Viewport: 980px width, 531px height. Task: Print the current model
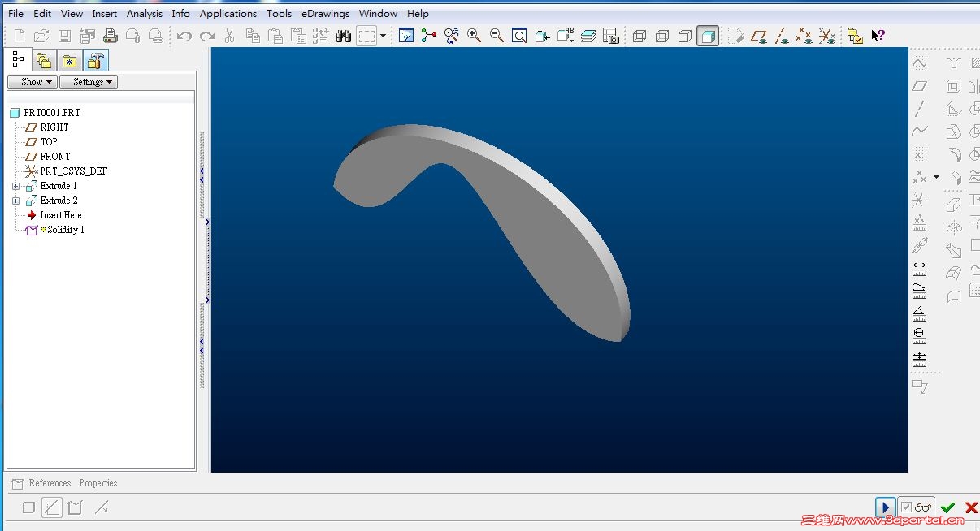[111, 36]
